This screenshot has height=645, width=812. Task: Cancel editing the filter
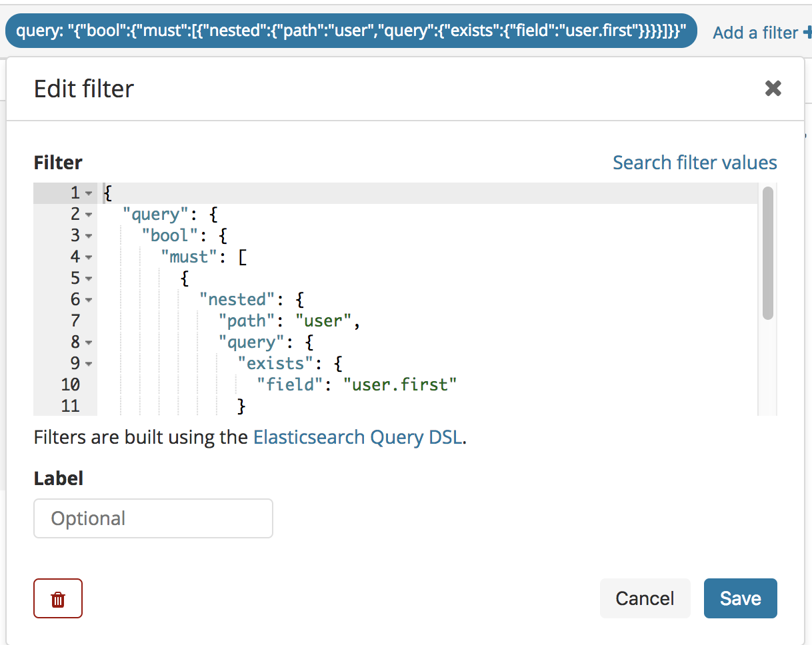pos(645,598)
